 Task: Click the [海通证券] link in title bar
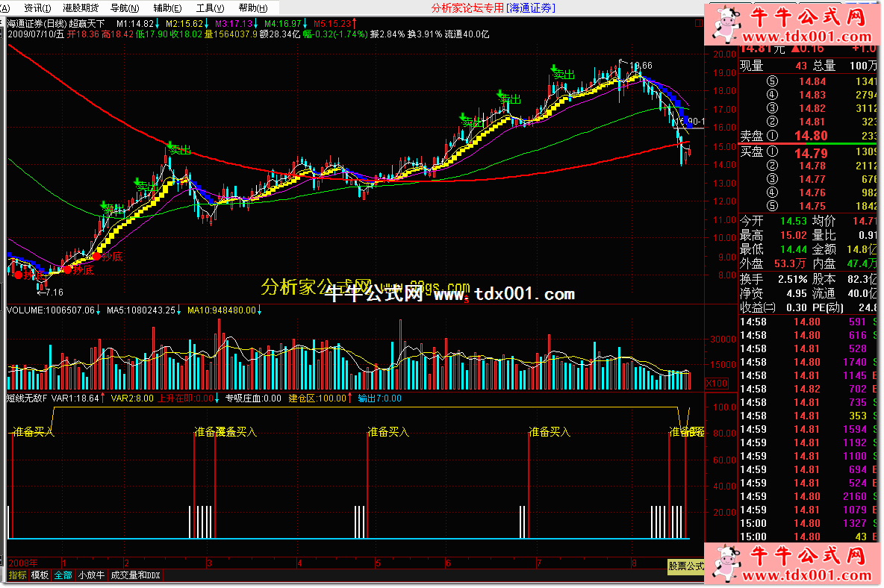[531, 8]
